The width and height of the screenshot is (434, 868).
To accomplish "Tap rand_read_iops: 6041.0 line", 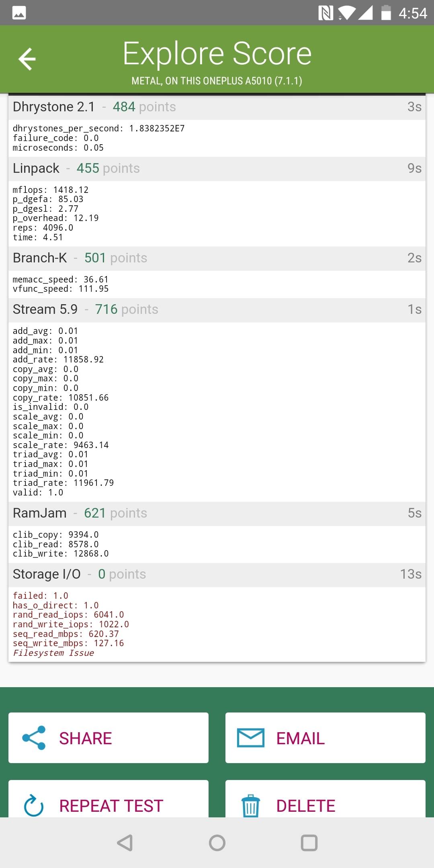I will coord(68,615).
